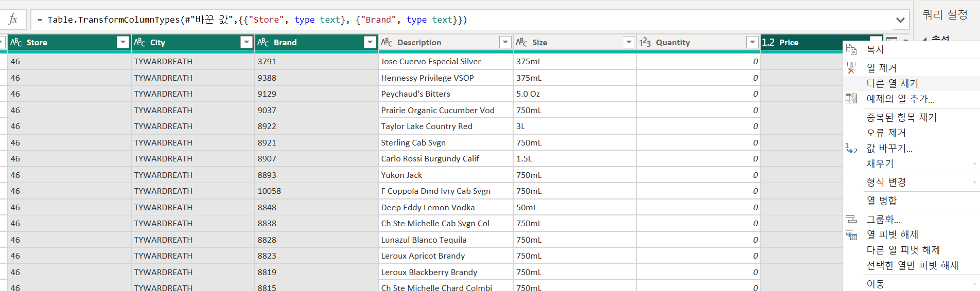Choose 값 바꾸기 menu entry
Viewport: 980px width, 291px height.
[x=912, y=148]
